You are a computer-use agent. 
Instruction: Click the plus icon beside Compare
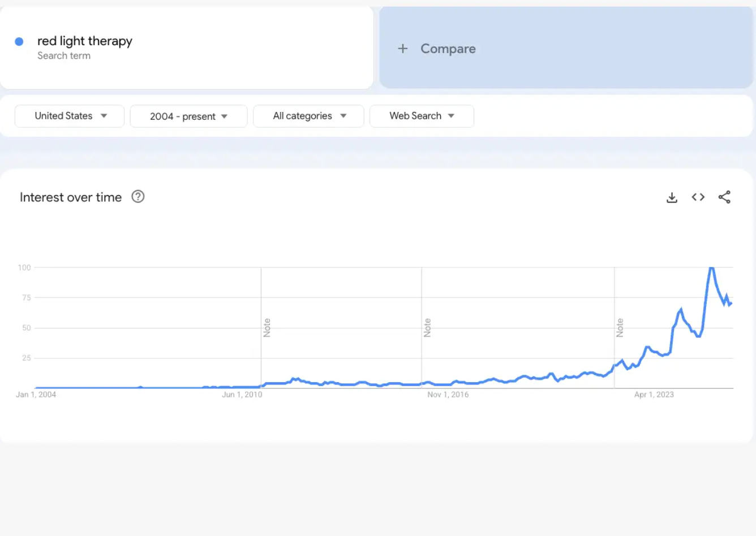403,49
